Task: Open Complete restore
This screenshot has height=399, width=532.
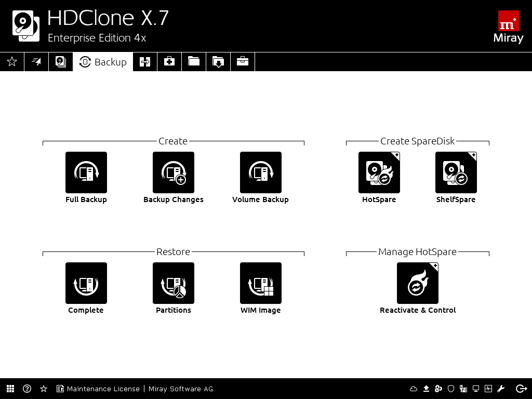Action: (x=86, y=283)
